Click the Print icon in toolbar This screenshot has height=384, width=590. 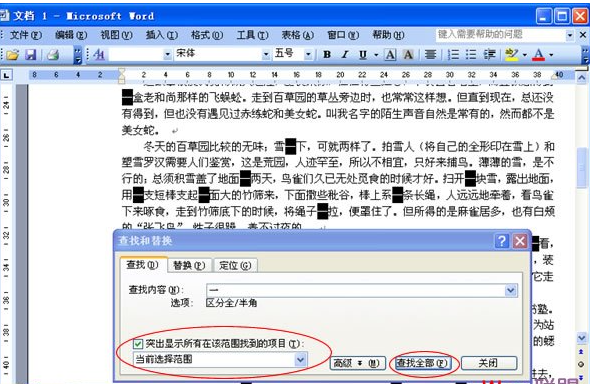53,55
